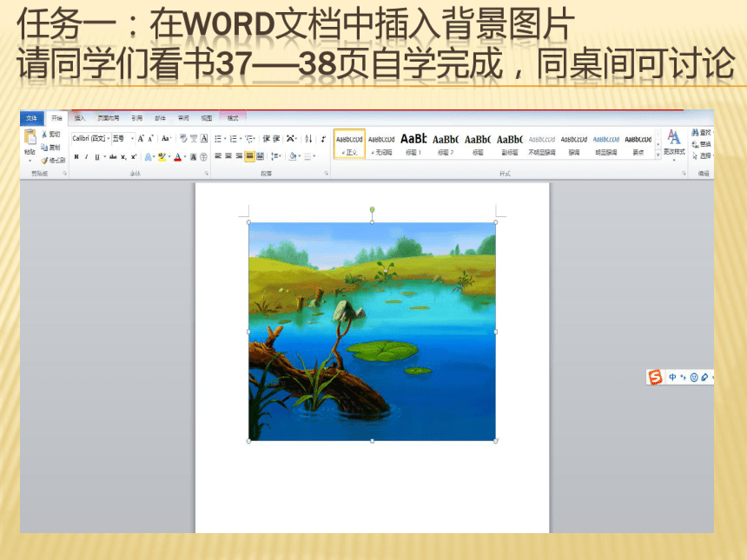Click the Select (选择) cursor icon
Image resolution: width=747 pixels, height=560 pixels.
point(695,155)
